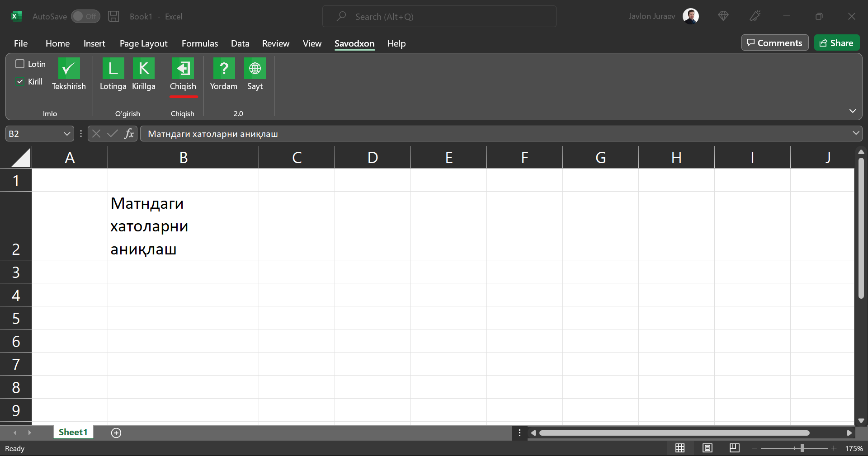
Task: Open the Comments button
Action: click(774, 43)
